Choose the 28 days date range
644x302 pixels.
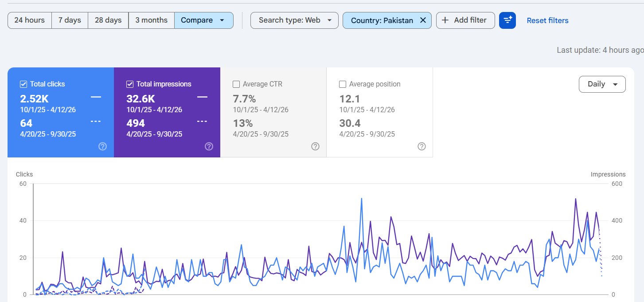coord(108,20)
